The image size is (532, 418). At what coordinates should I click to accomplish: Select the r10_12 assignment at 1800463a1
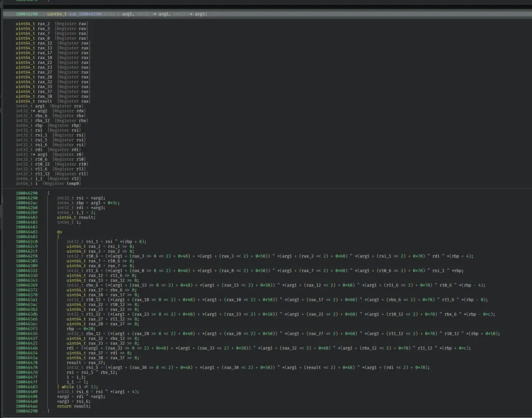click(x=277, y=300)
